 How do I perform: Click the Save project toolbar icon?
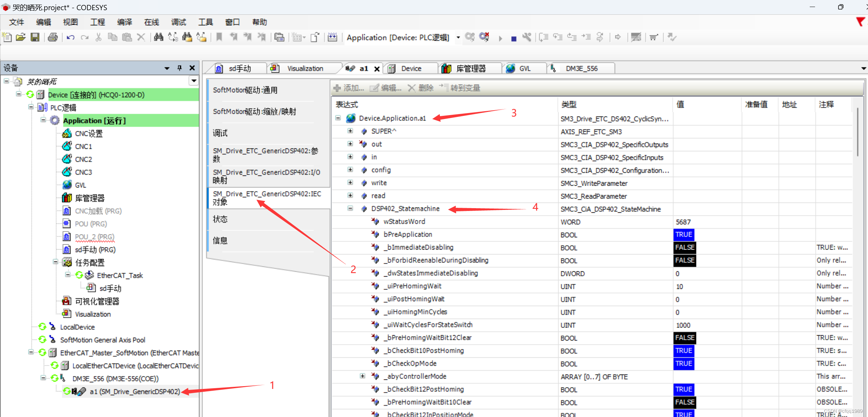35,37
